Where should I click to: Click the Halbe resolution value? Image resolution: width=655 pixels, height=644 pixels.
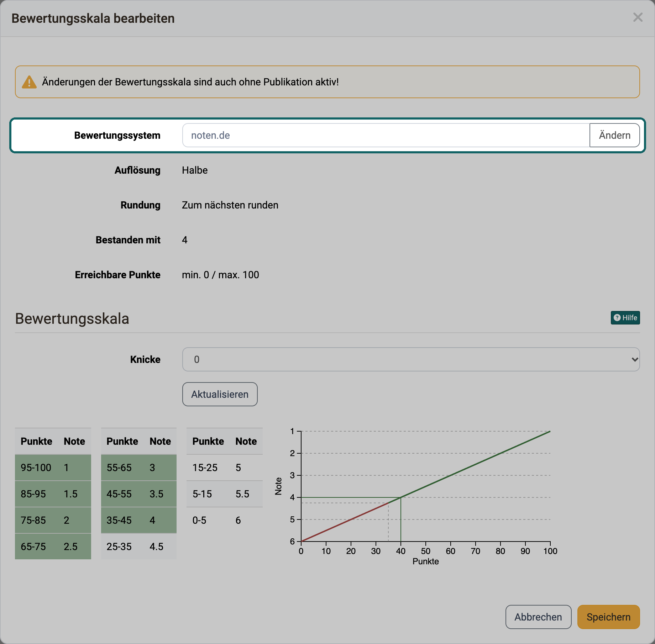click(x=195, y=170)
